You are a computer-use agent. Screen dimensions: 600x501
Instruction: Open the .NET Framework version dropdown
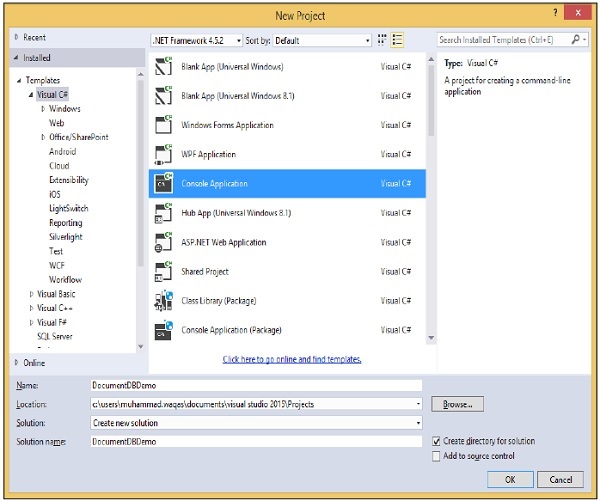tap(197, 40)
